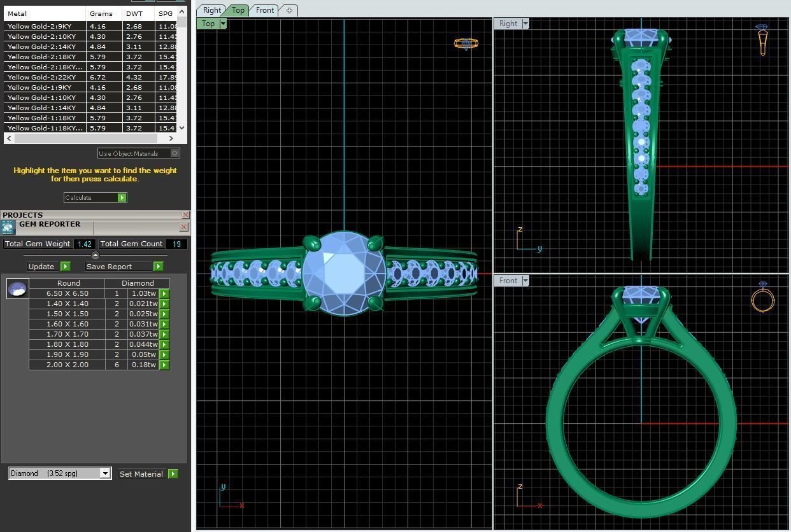This screenshot has height=532, width=791.
Task: Select the Yellow Gold-1:14KY row
Action: click(x=90, y=108)
